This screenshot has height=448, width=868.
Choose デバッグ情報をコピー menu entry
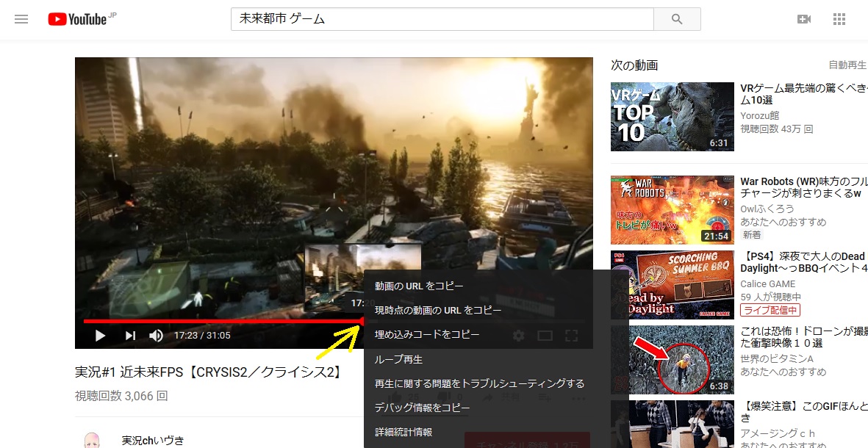[x=423, y=408]
